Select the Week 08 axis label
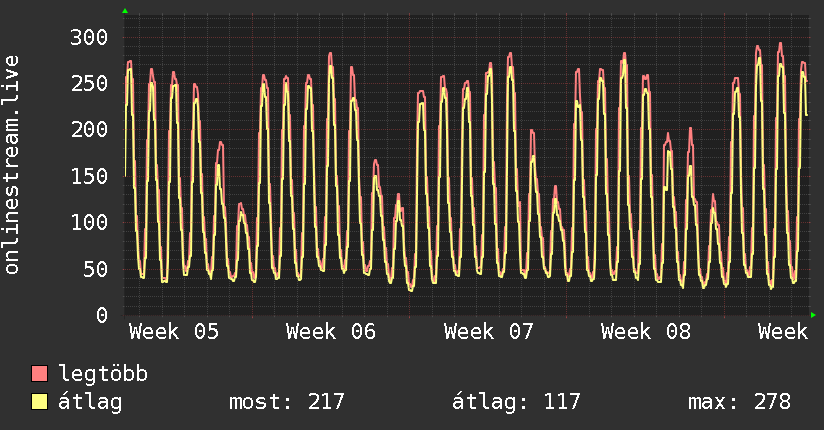Image resolution: width=824 pixels, height=430 pixels. click(x=647, y=332)
